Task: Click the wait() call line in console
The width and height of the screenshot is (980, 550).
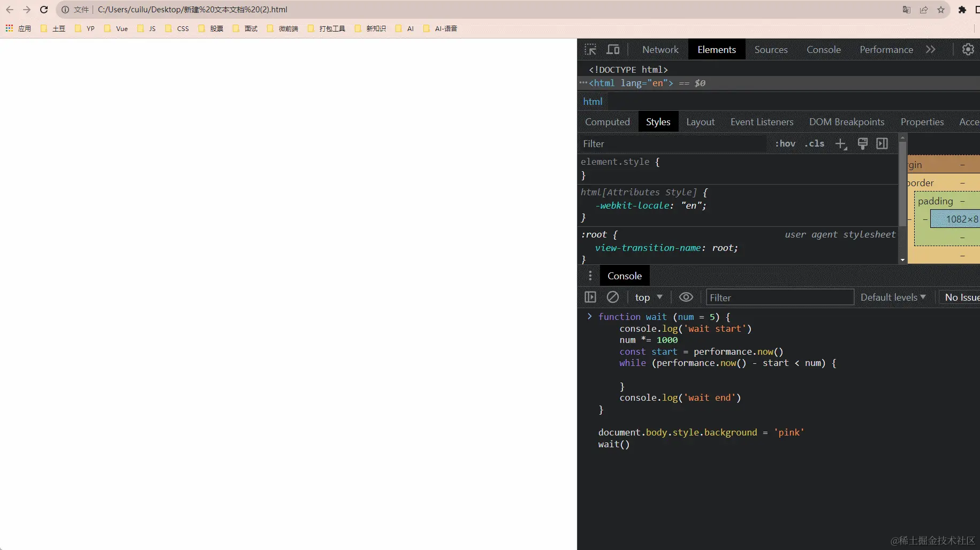Action: (614, 444)
